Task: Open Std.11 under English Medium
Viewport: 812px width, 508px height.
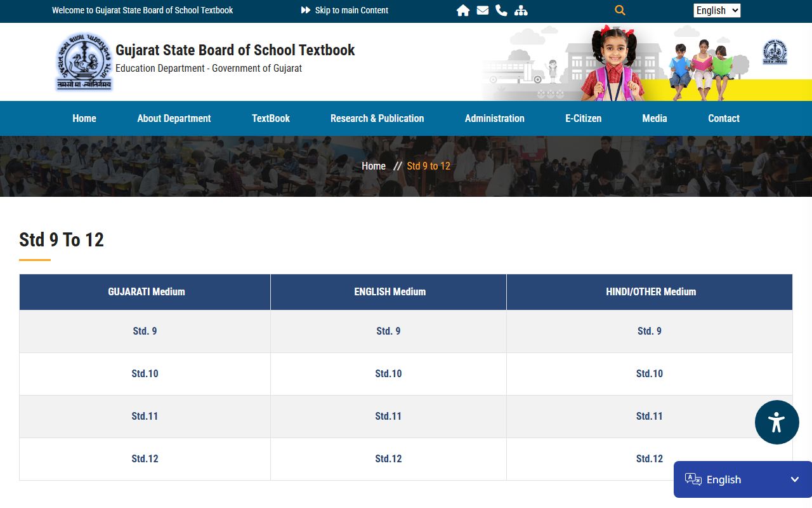Action: click(x=388, y=416)
